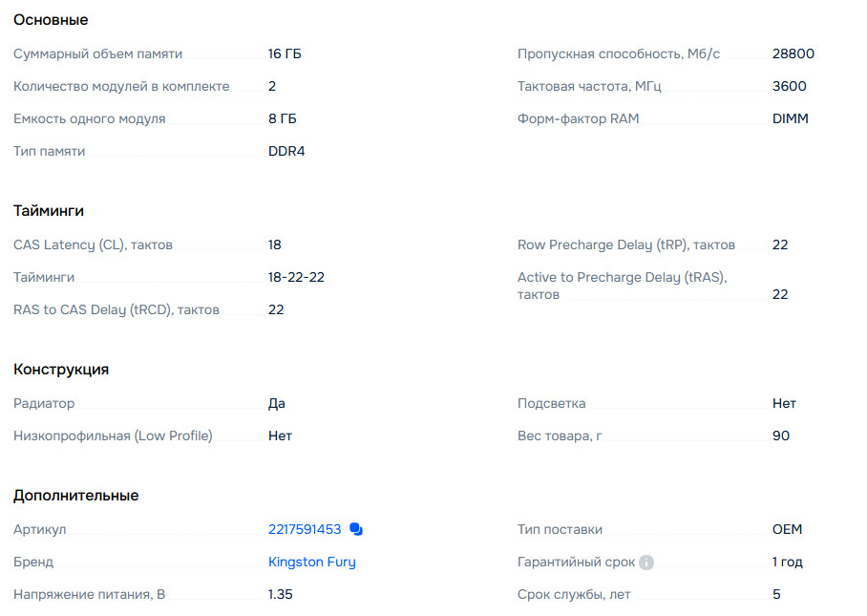Open the Kingston Fury brand link
Image resolution: width=867 pixels, height=616 pixels.
pos(312,562)
